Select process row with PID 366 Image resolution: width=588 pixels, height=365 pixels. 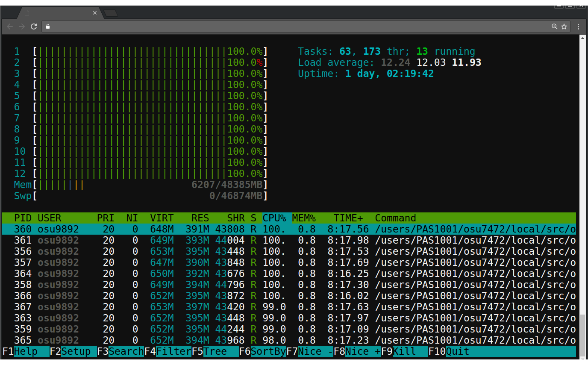(289, 296)
